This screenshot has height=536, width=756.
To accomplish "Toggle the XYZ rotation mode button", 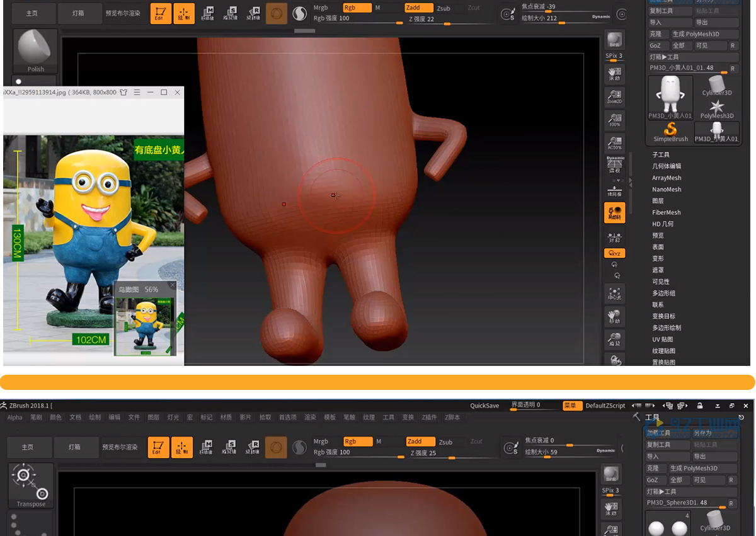I will 614,253.
